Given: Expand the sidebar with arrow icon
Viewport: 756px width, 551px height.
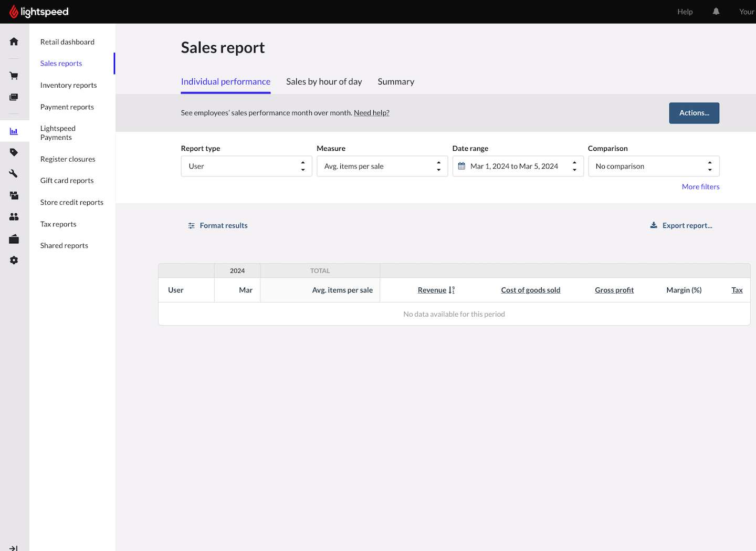Looking at the screenshot, I should coord(14,548).
